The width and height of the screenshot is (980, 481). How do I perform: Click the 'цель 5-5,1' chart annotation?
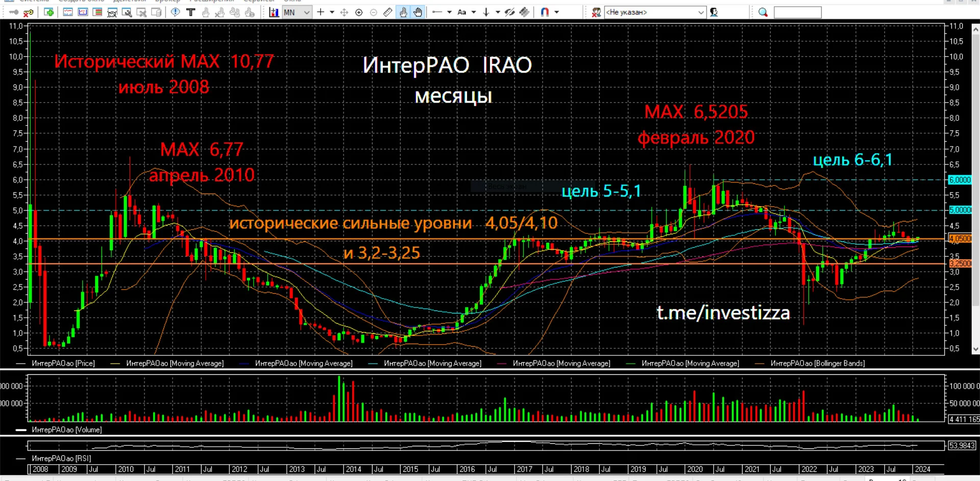(x=601, y=191)
